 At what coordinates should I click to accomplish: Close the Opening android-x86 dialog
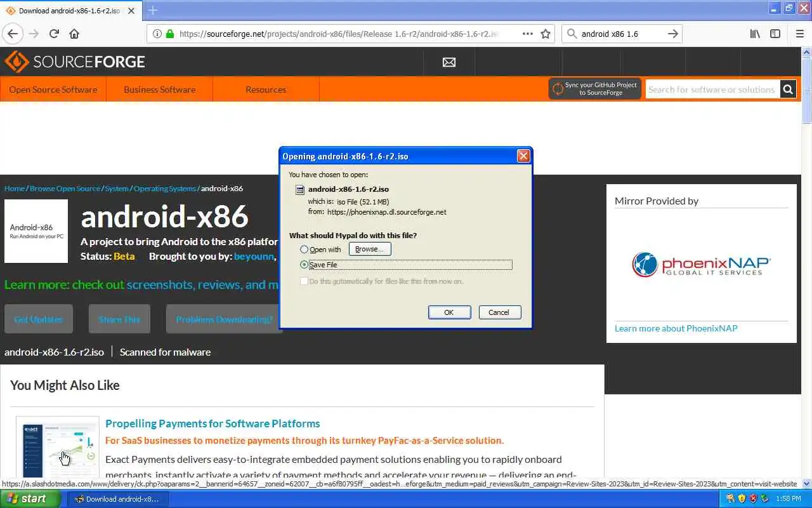click(x=523, y=156)
